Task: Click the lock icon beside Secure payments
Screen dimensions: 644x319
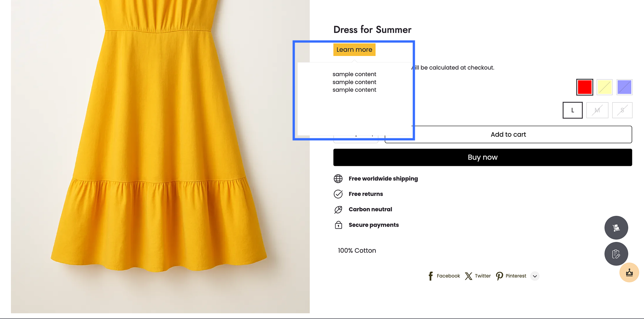Action: (x=338, y=225)
